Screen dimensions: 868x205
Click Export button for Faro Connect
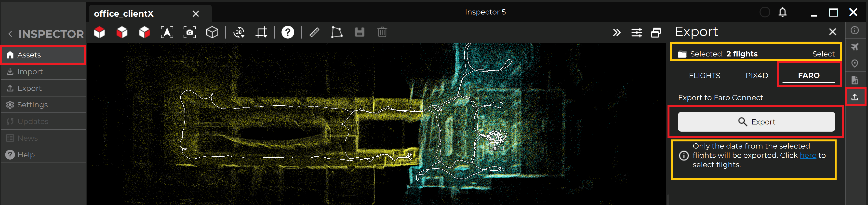[756, 122]
